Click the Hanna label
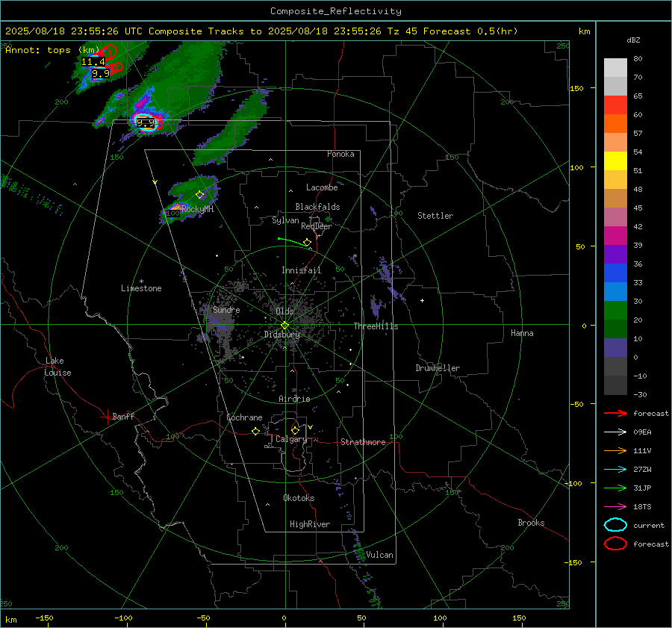Screen dimensions: 672x628 click(x=522, y=333)
